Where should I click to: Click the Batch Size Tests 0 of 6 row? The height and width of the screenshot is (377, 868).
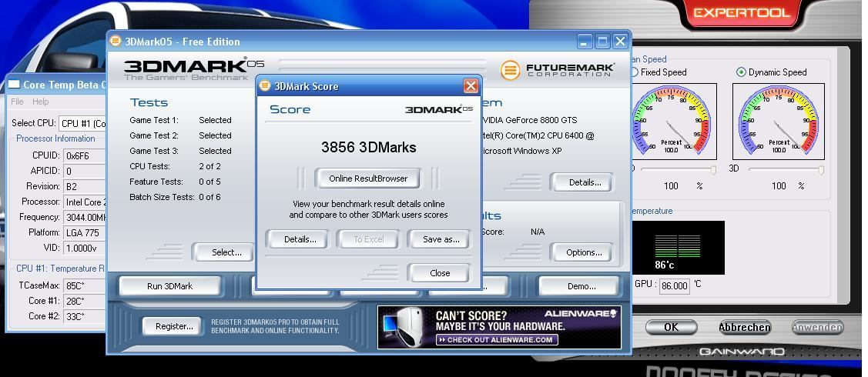pyautogui.click(x=175, y=197)
